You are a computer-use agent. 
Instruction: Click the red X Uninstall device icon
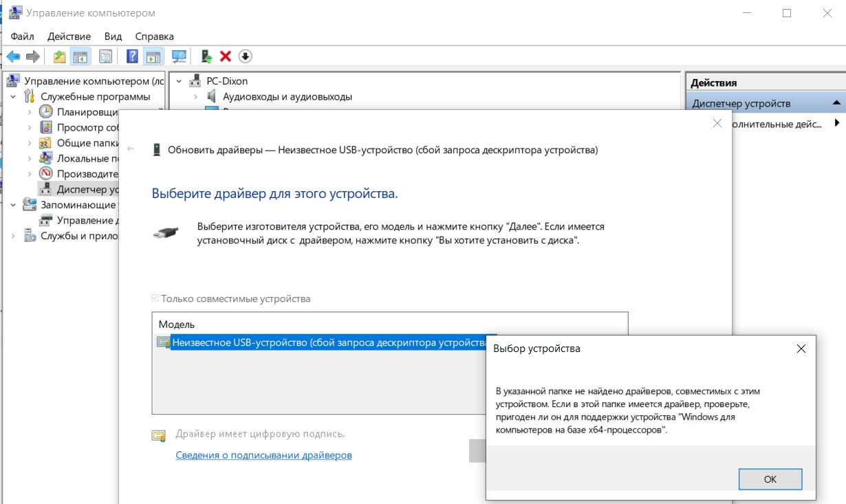coord(225,56)
